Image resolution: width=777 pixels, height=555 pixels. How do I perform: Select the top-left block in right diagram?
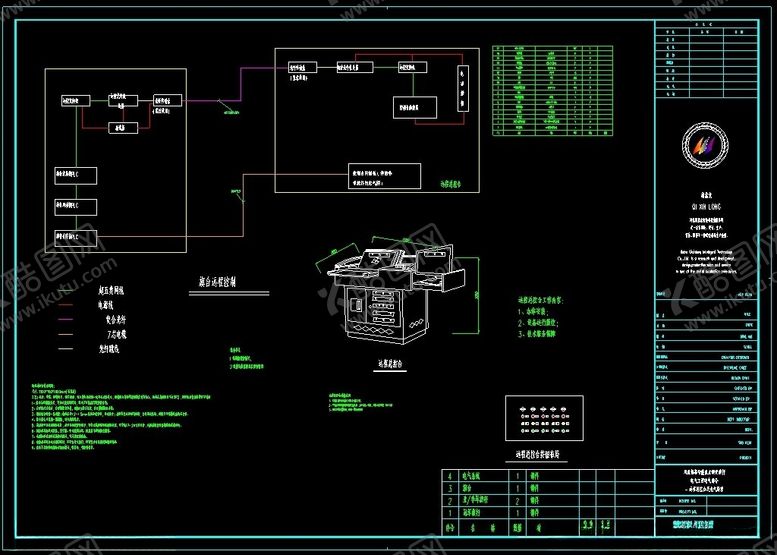tap(303, 67)
